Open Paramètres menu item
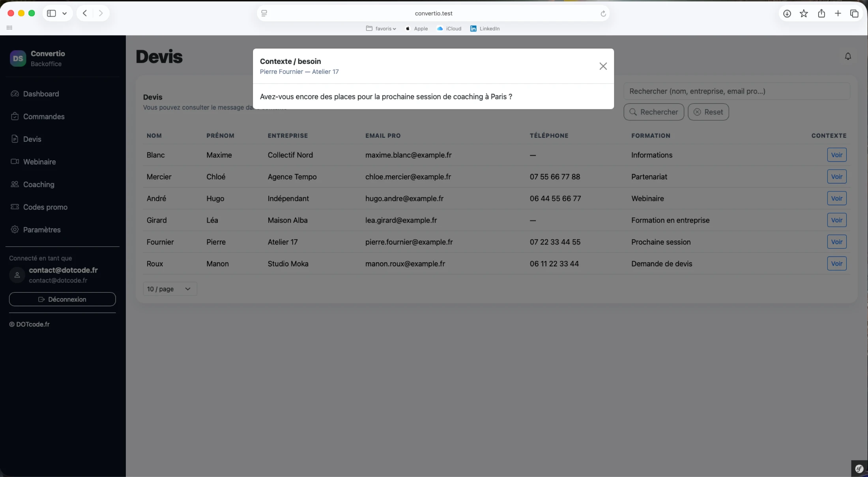868x477 pixels. (x=42, y=230)
